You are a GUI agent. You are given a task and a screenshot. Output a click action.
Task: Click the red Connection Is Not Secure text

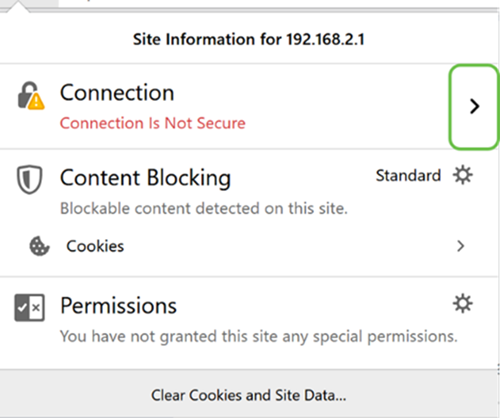point(153,123)
